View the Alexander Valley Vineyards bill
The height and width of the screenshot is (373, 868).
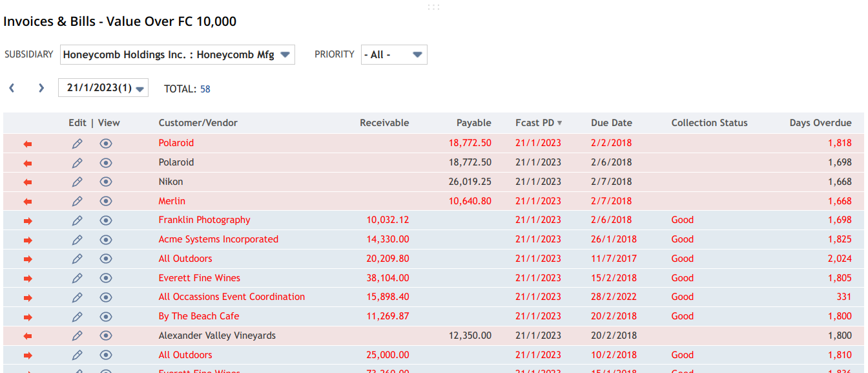106,336
